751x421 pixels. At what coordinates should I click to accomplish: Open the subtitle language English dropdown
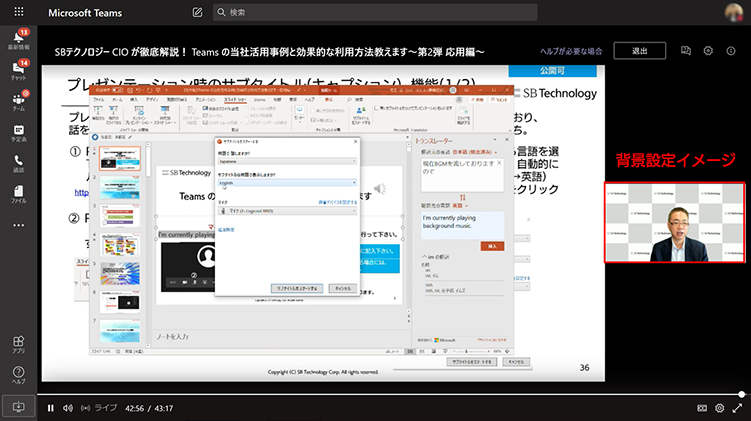point(287,182)
